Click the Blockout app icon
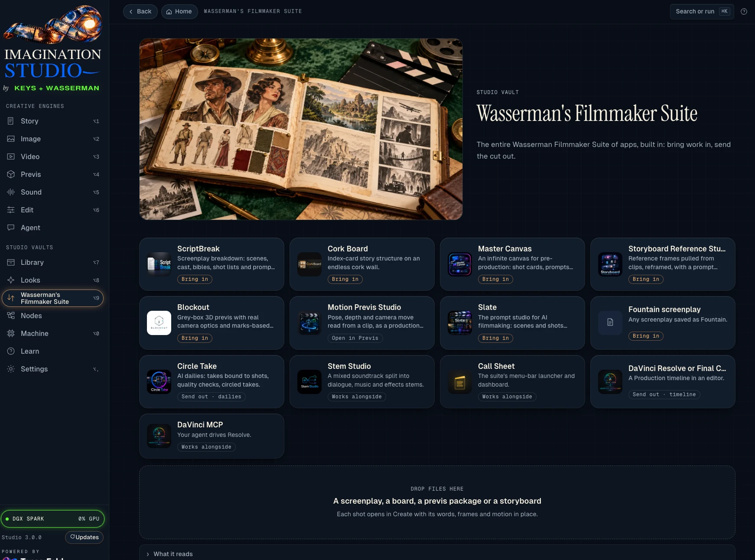 coord(159,323)
